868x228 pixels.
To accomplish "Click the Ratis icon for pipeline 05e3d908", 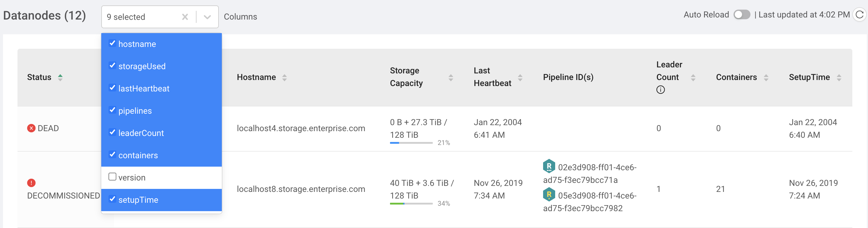I will click(x=549, y=194).
